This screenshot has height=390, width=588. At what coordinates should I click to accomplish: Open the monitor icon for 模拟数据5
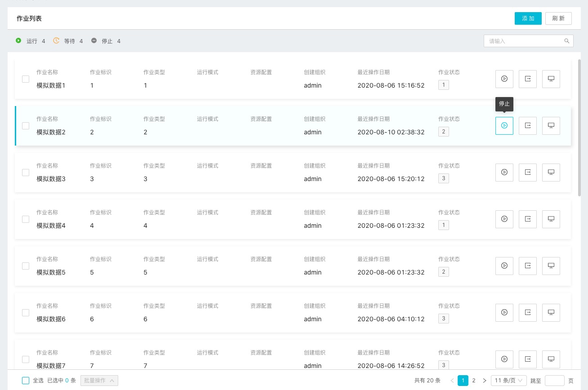551,266
